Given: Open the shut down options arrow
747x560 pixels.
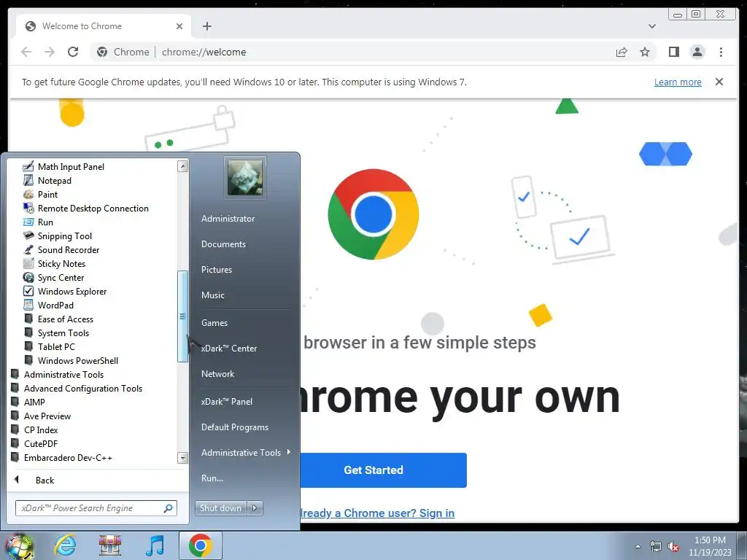Looking at the screenshot, I should (255, 508).
